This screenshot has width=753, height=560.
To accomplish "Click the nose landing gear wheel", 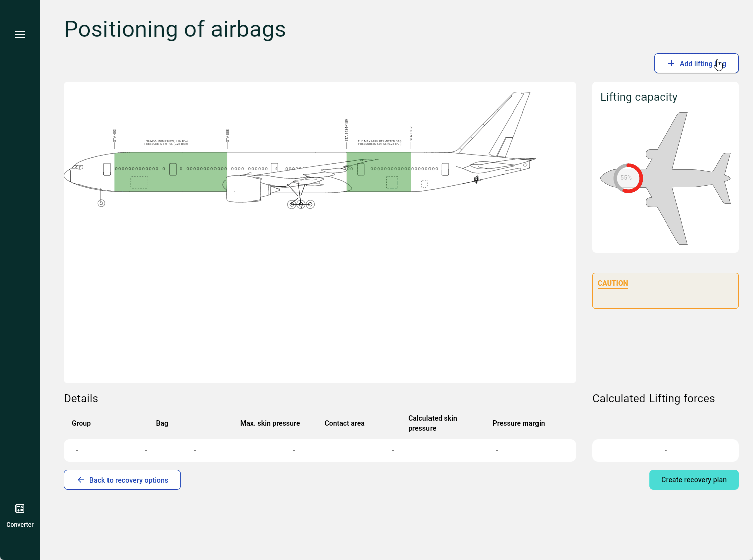I will point(101,203).
